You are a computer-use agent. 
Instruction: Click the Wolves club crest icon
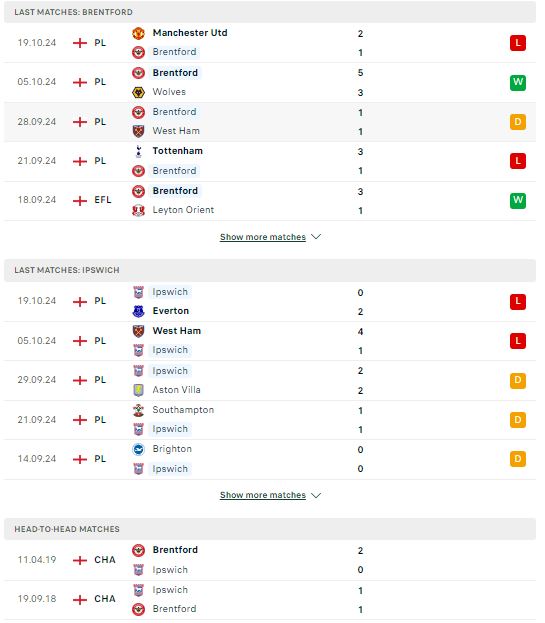pos(138,93)
